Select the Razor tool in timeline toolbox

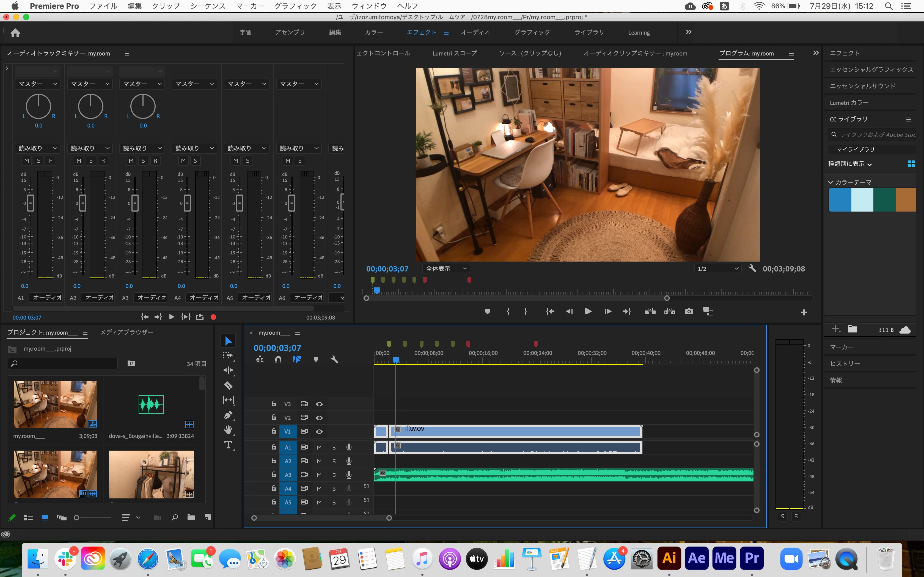coord(228,385)
